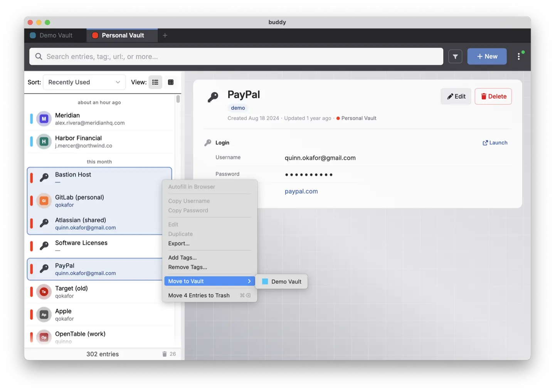This screenshot has width=555, height=392.
Task: Click the Atlassian (shared) key icon
Action: [44, 223]
